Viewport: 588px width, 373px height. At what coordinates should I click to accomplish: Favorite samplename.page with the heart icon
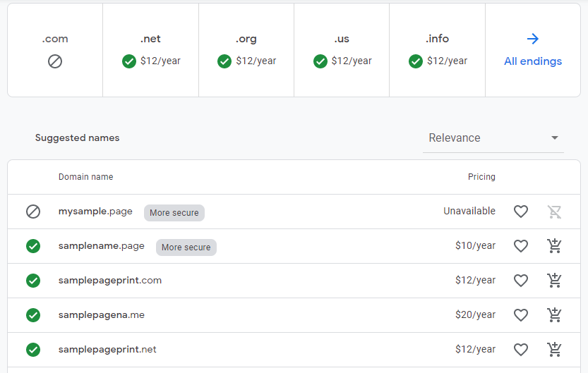(x=520, y=246)
